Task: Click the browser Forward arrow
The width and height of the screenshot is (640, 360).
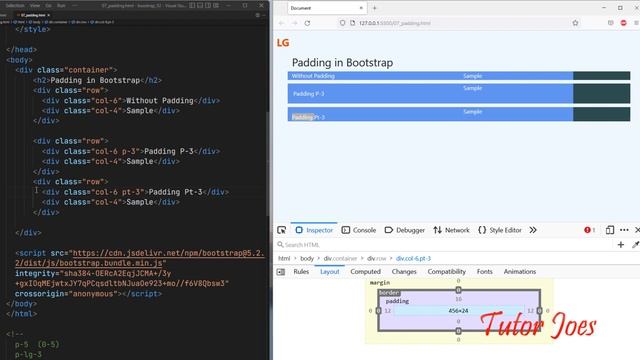Action: pos(295,23)
